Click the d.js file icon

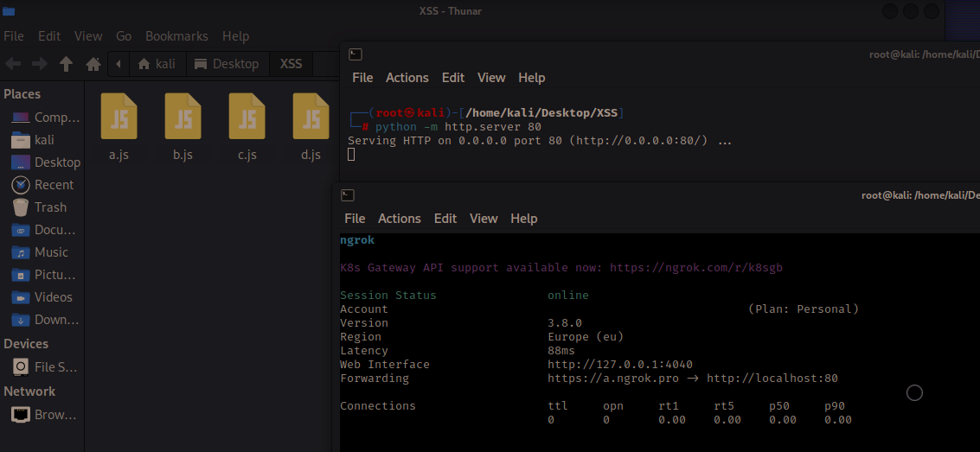tap(311, 117)
